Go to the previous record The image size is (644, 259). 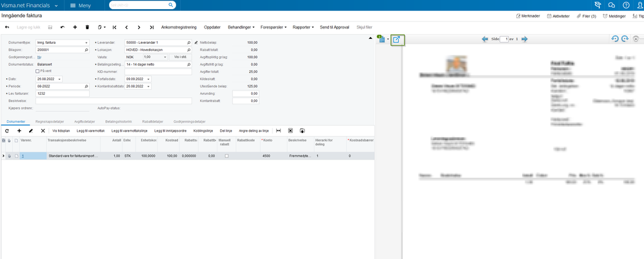[126, 27]
